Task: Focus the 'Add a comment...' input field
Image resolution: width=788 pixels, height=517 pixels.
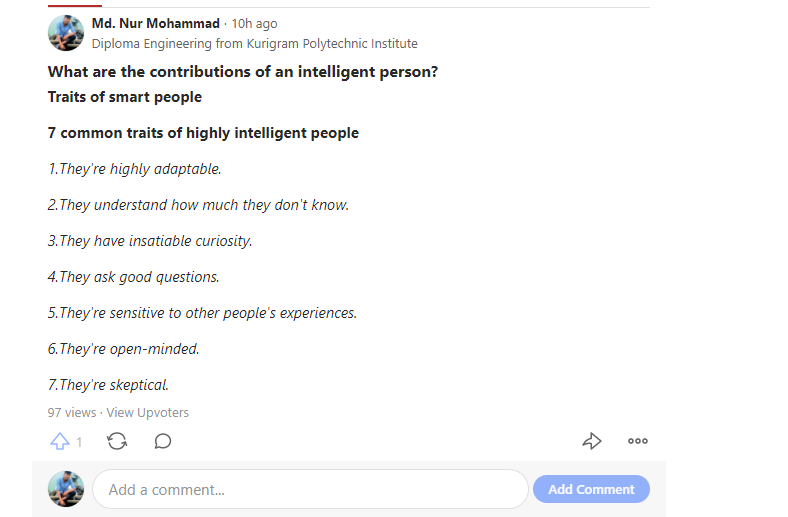Action: (x=310, y=490)
